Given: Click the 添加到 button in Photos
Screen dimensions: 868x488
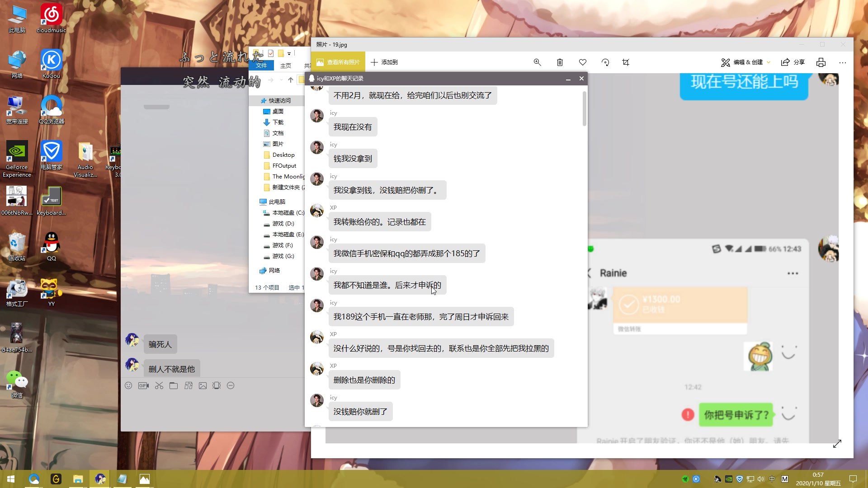Looking at the screenshot, I should pyautogui.click(x=384, y=62).
